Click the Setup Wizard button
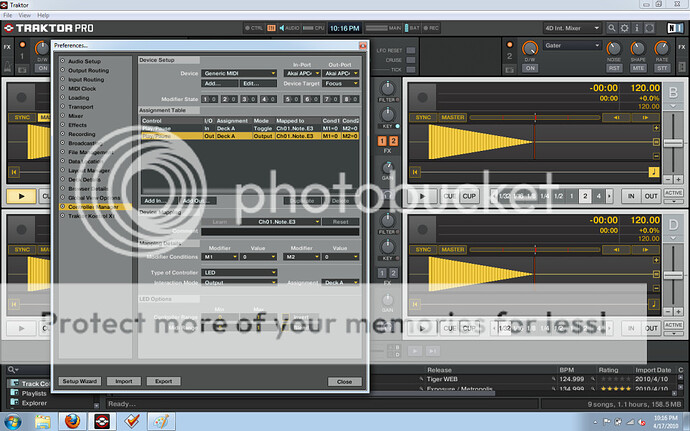The image size is (690, 431). click(x=80, y=381)
